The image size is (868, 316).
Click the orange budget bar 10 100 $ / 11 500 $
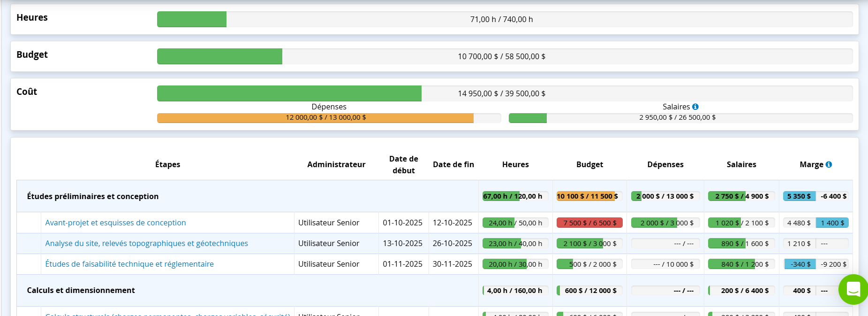pos(589,196)
